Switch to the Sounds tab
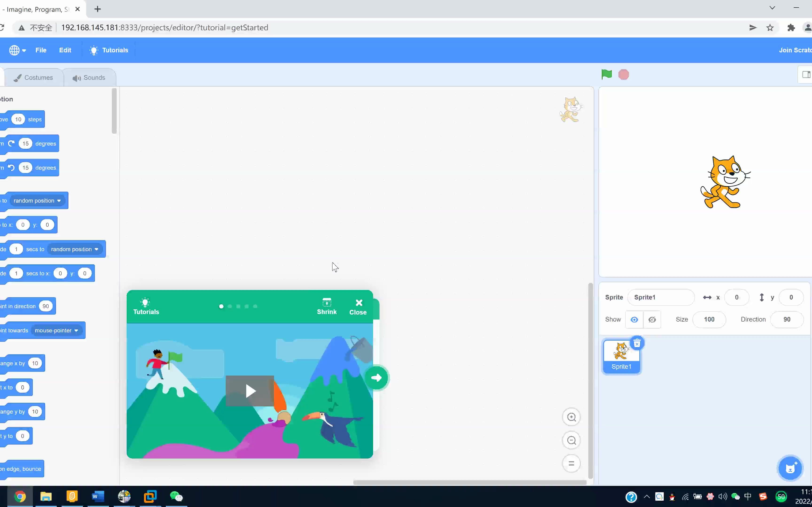 point(89,78)
